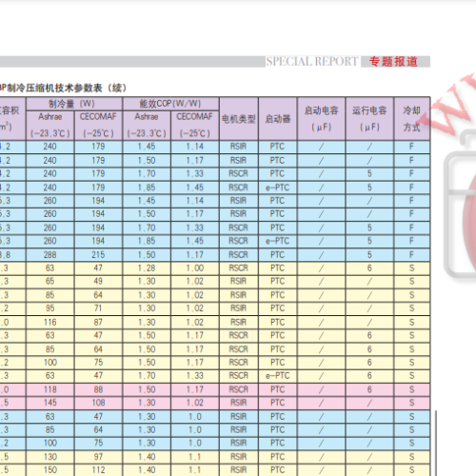476x476 pixels.
Task: Click the 118 value in the pink row
Action: coord(50,389)
